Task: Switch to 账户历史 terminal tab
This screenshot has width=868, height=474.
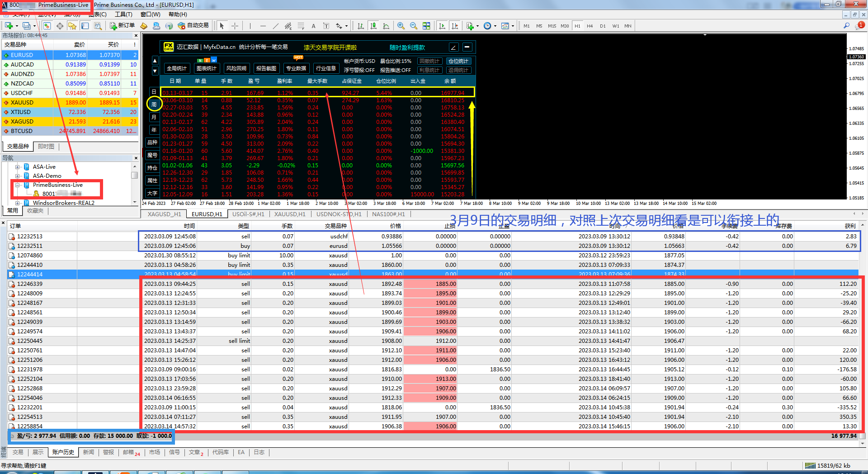Action: (63, 452)
